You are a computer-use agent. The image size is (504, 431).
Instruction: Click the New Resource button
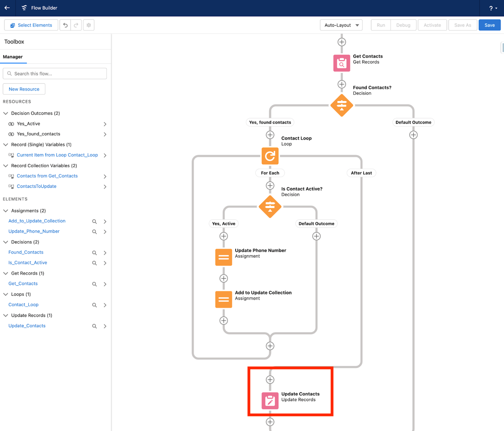pos(24,89)
